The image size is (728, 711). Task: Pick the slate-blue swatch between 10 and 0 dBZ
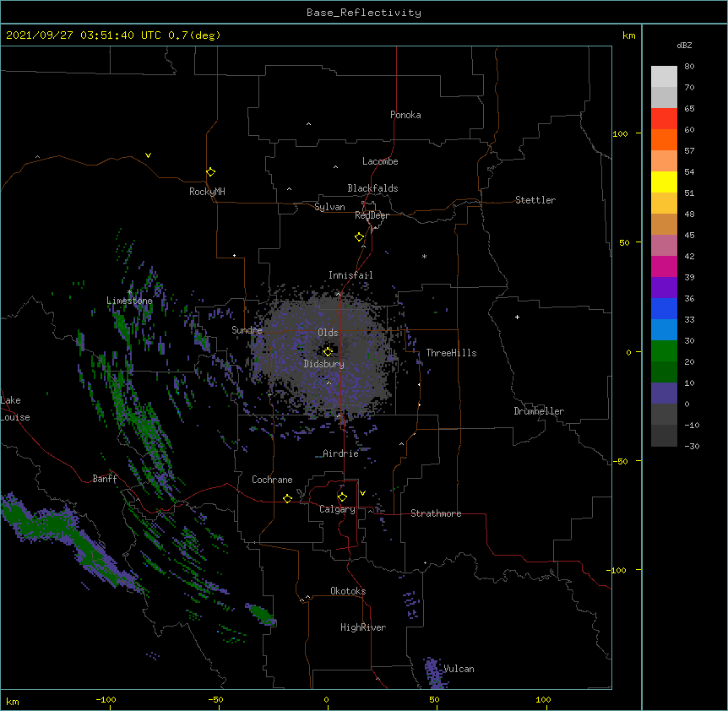pyautogui.click(x=664, y=393)
